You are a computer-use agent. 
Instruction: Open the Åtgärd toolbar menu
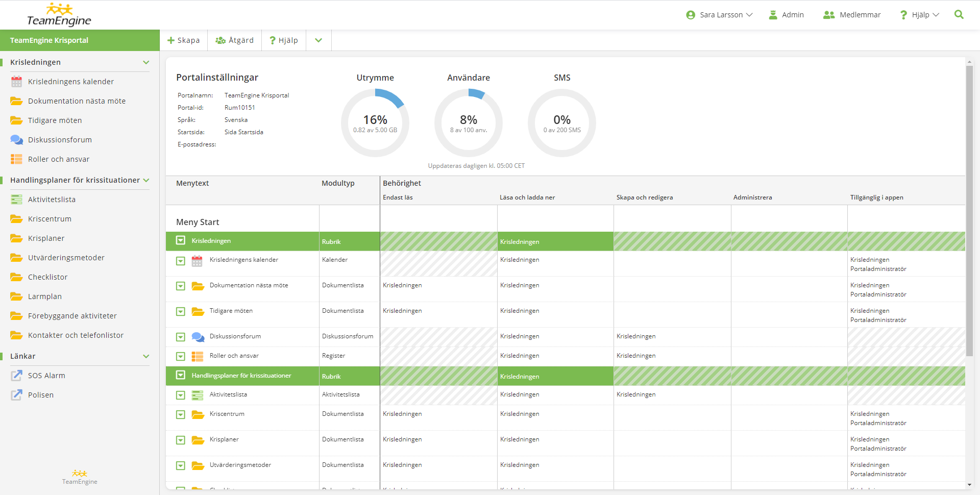click(x=234, y=40)
